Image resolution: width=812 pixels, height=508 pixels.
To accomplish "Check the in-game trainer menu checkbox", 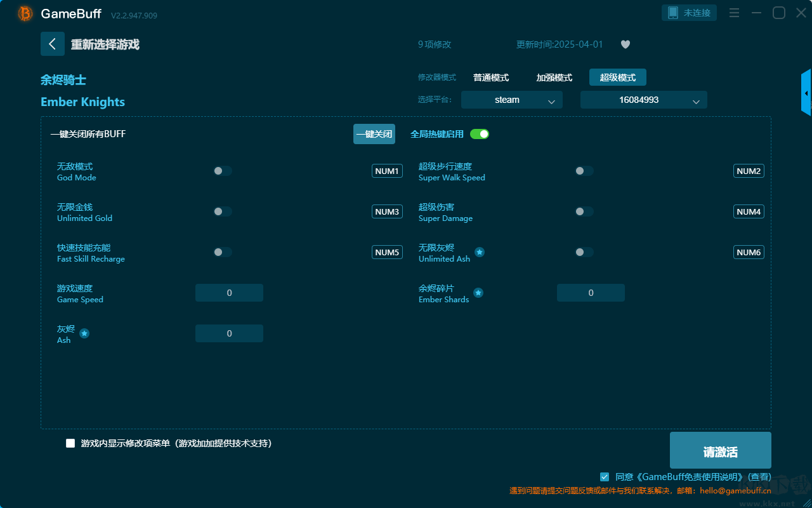I will [70, 443].
